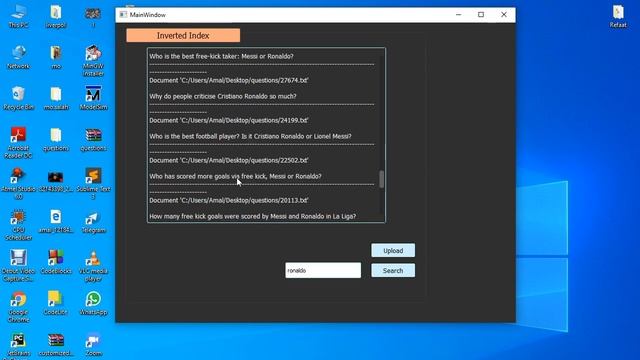Screen dimensions: 640x360
Task: Select the Google Chrome shortcut
Action: 18,307
